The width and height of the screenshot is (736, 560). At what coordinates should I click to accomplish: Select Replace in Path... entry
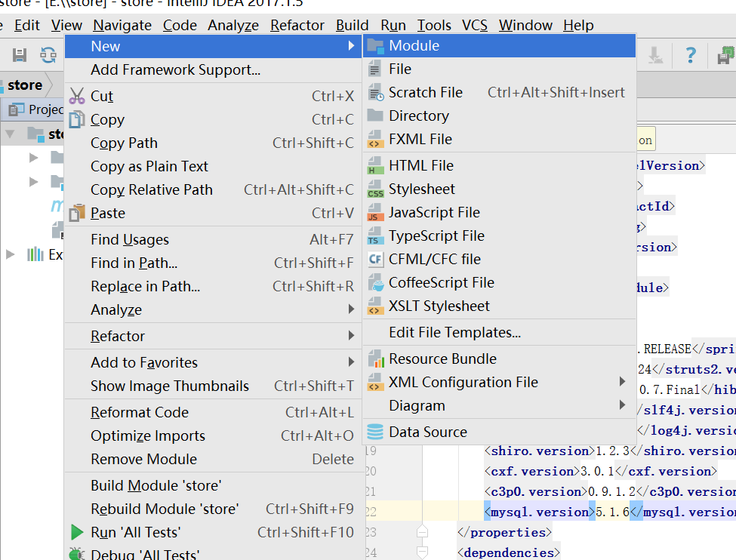[x=214, y=286]
